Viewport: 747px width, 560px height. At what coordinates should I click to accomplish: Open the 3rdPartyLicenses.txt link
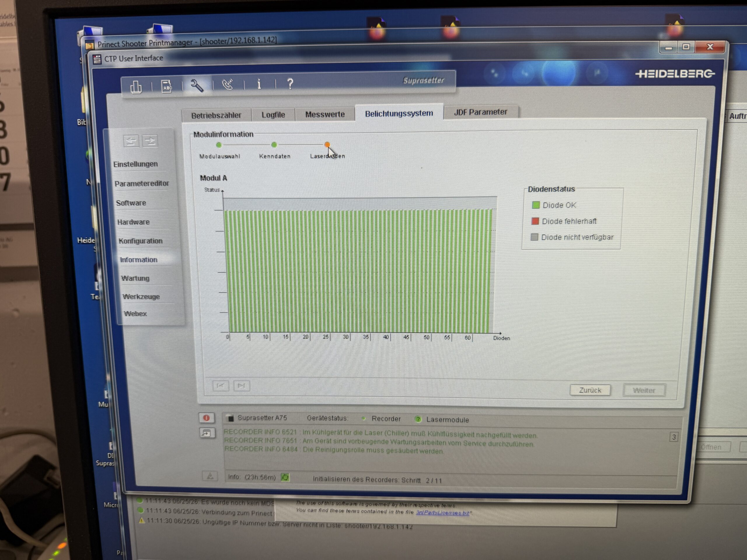tap(442, 512)
